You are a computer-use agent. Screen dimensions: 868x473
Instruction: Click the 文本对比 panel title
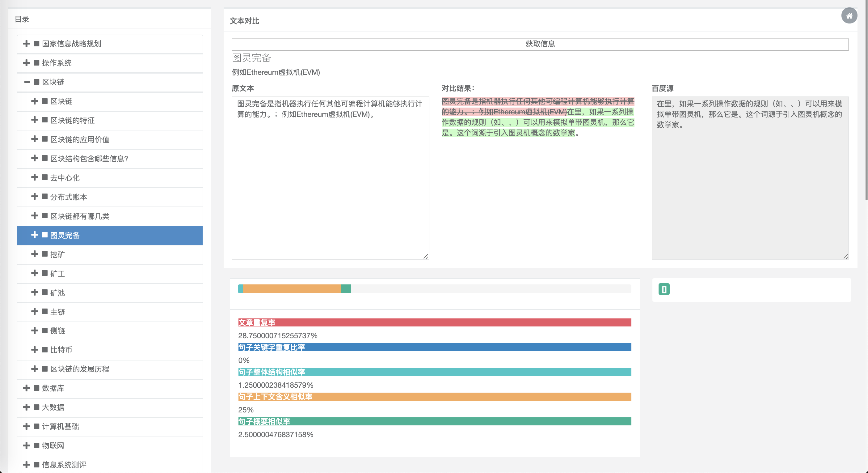tap(244, 21)
